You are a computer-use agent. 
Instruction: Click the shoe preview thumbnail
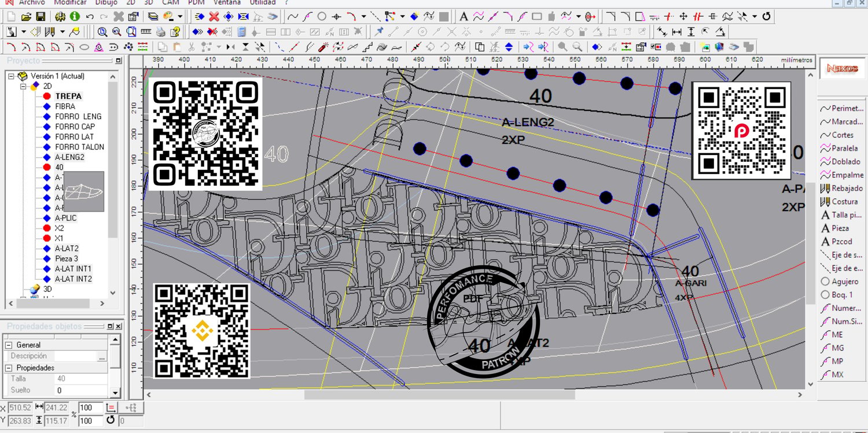tap(84, 191)
